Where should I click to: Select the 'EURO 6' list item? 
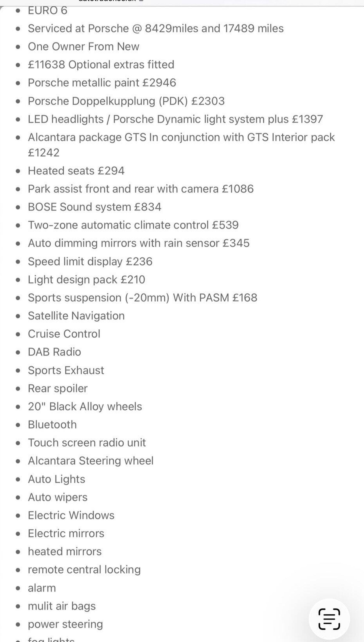(x=47, y=10)
